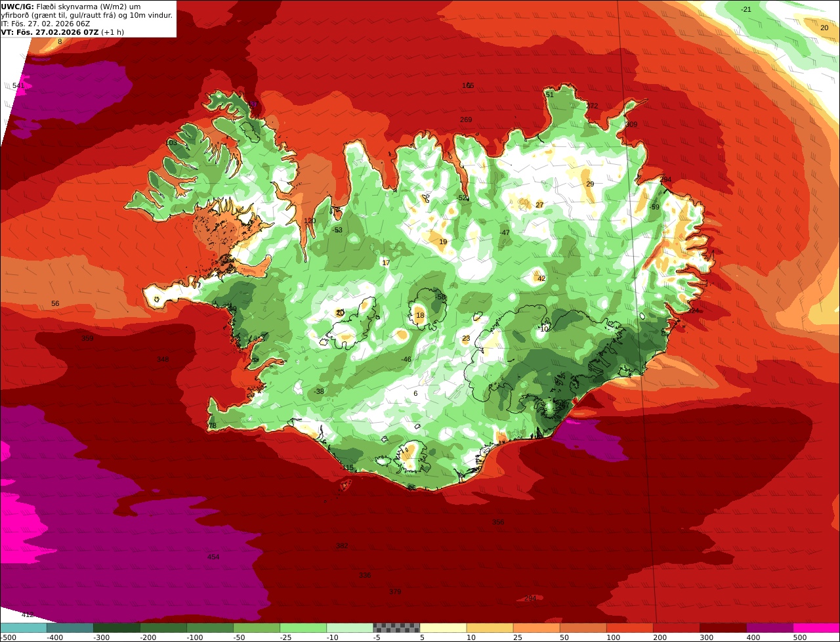
Task: Select the dark orange 50 to 100 swatch
Action: pos(583,628)
